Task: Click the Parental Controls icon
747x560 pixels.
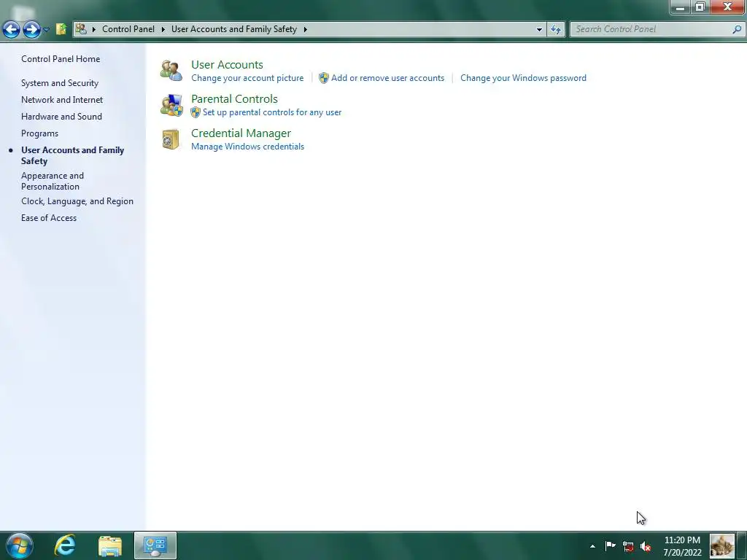Action: click(x=171, y=105)
